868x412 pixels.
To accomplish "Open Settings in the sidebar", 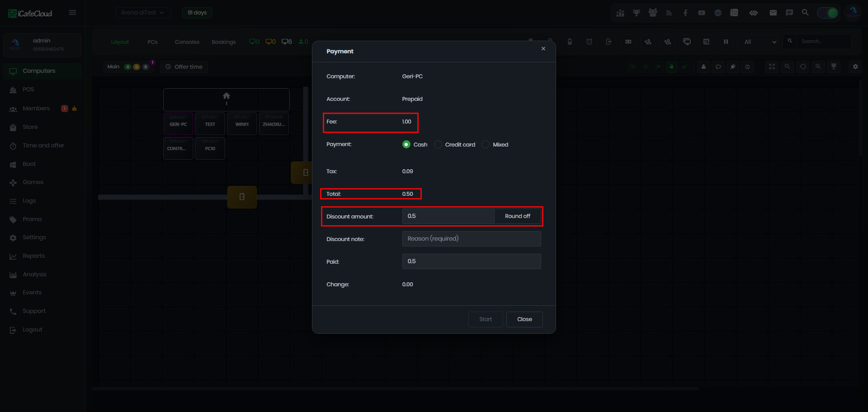I will point(42,237).
